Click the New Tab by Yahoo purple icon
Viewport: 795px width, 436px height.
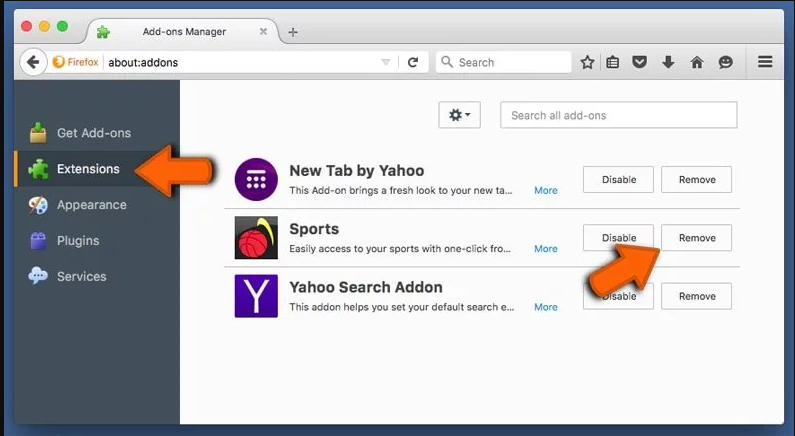point(256,179)
